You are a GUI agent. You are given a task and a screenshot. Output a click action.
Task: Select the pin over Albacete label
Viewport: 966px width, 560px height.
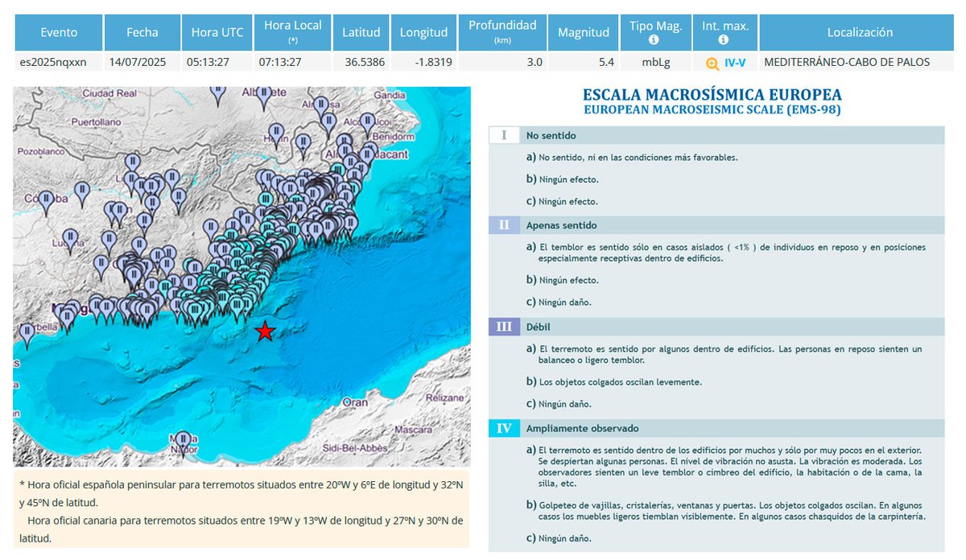point(263,97)
